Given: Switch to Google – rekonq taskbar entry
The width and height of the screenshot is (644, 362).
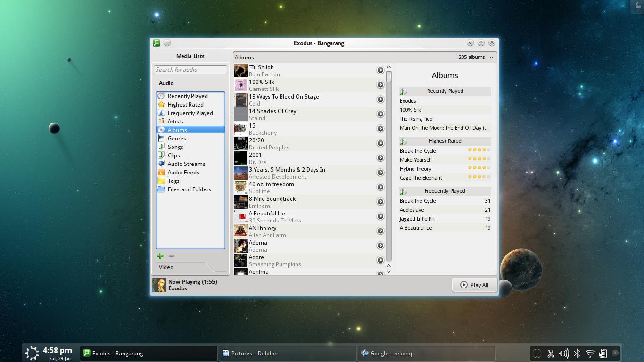Looking at the screenshot, I should [427, 354].
